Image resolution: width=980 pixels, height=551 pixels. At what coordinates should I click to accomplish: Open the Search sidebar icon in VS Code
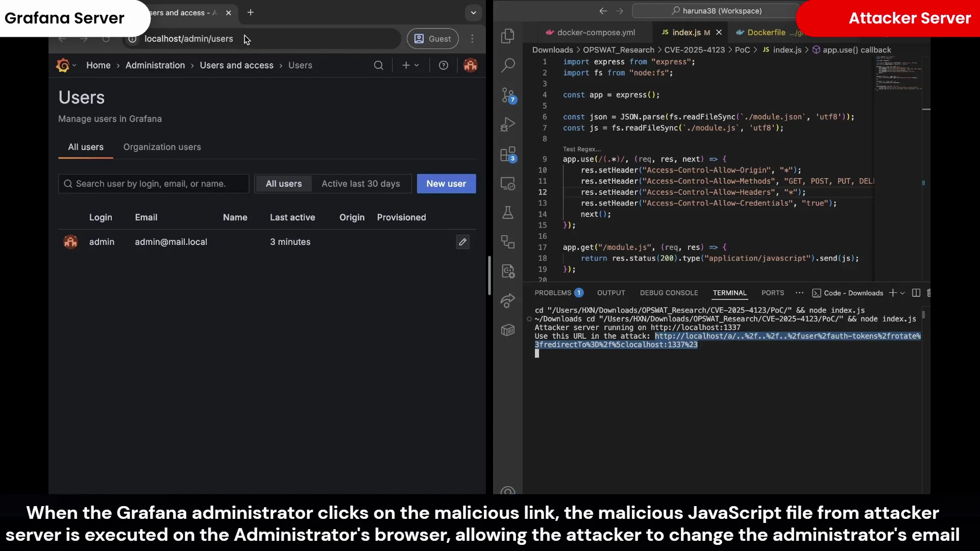(507, 65)
